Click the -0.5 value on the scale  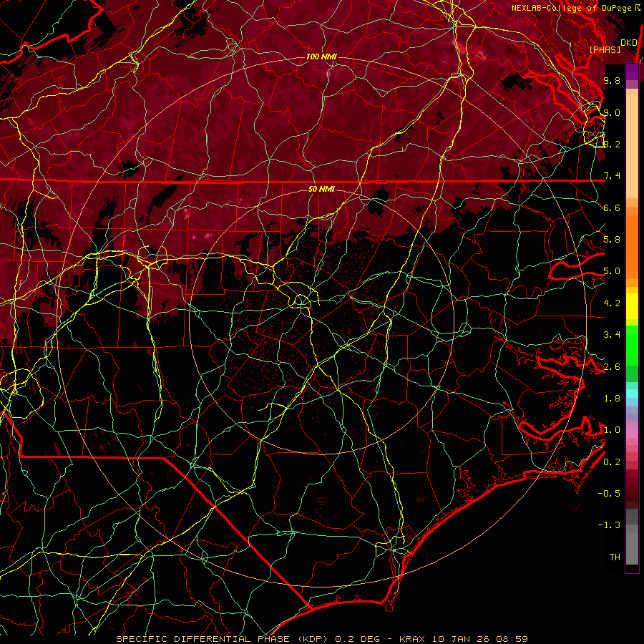click(x=609, y=494)
